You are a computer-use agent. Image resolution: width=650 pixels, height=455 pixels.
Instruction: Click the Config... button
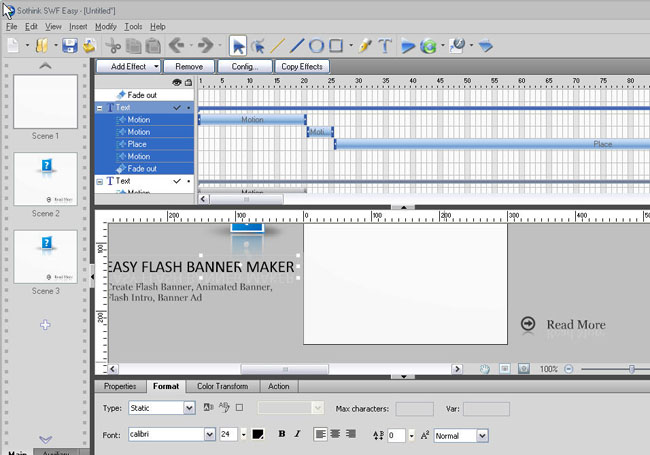coord(245,66)
